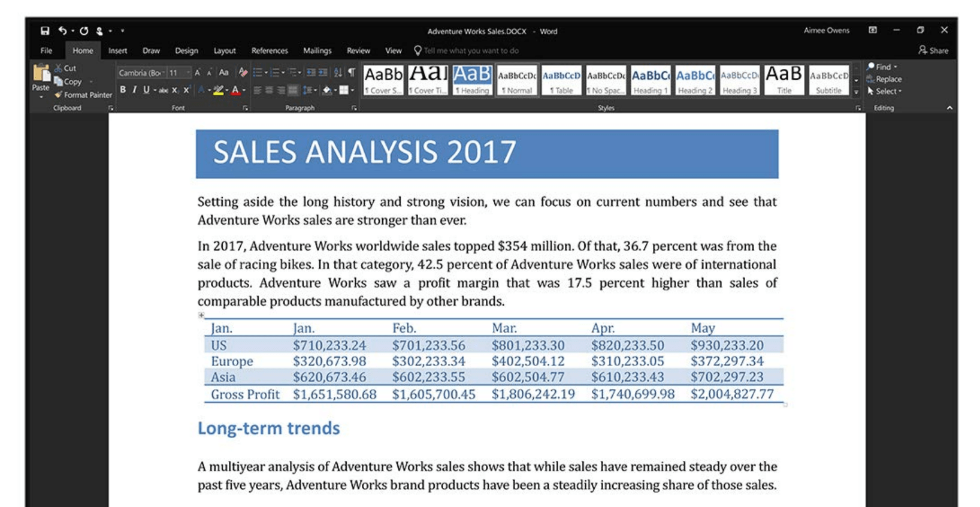Click the Ribbon Display Options icon
This screenshot has width=980, height=507.
[x=873, y=30]
